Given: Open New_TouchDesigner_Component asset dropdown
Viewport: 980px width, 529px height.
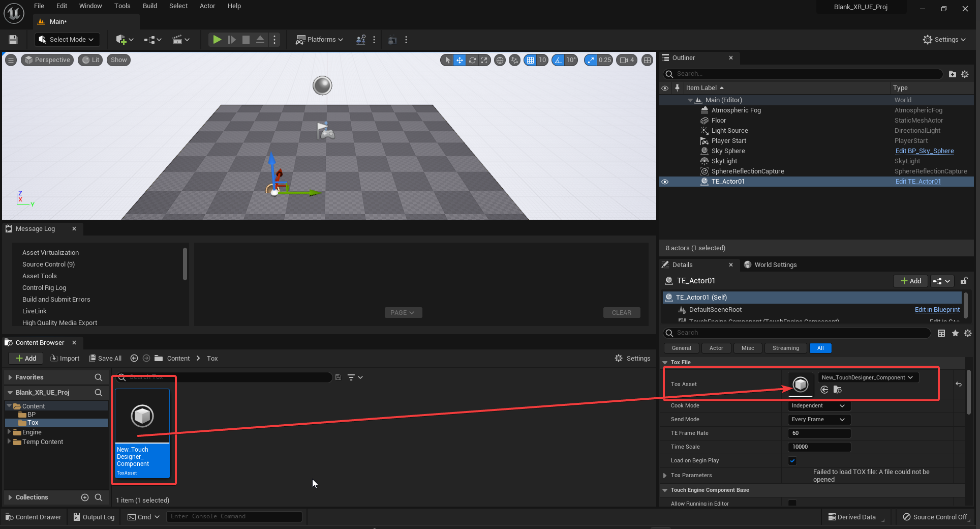Looking at the screenshot, I should [868, 377].
